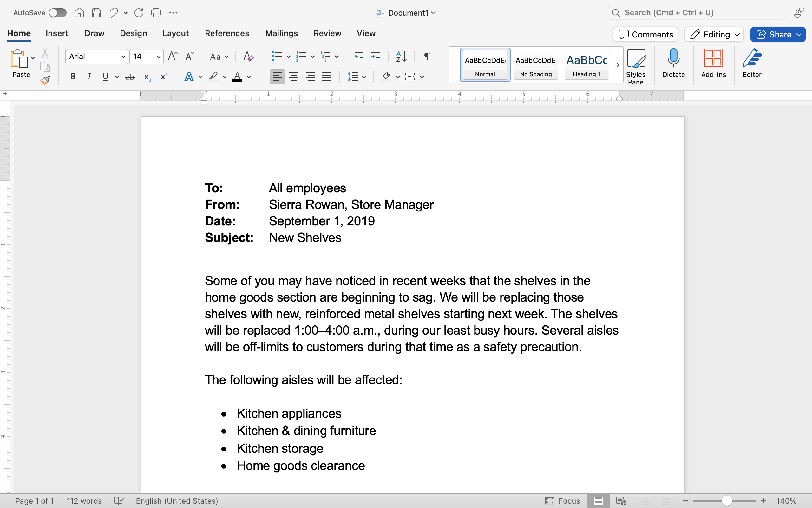
Task: Click the Search field
Action: click(x=697, y=13)
